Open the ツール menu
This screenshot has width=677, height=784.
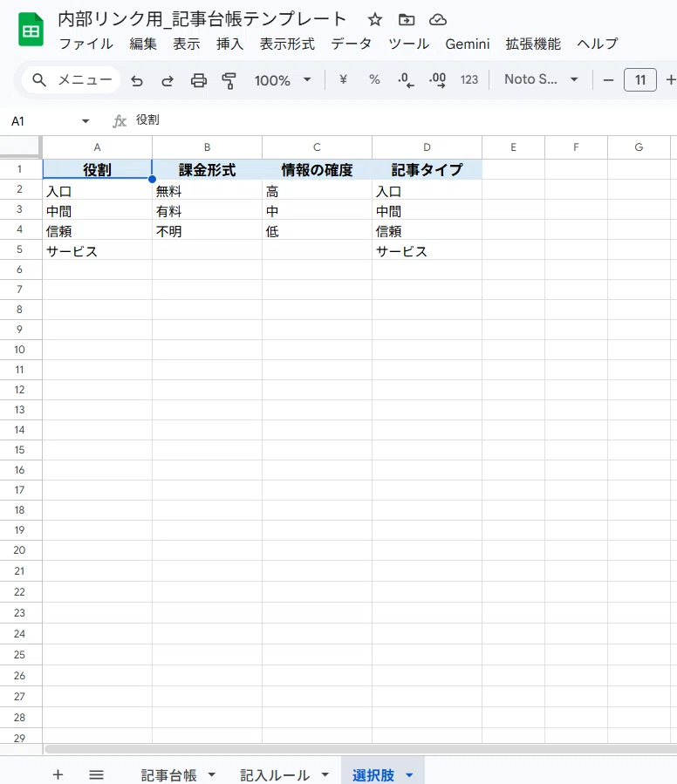point(409,44)
